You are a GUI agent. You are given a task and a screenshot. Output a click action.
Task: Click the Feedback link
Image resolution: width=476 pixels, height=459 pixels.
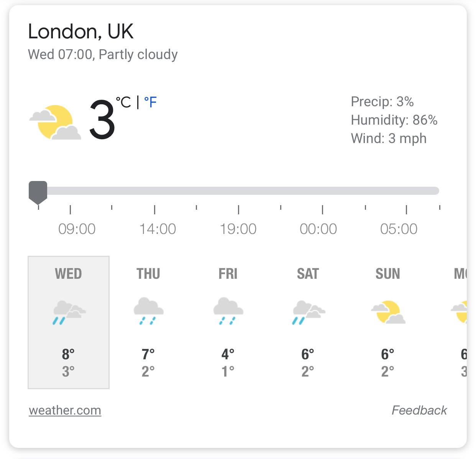(x=419, y=410)
